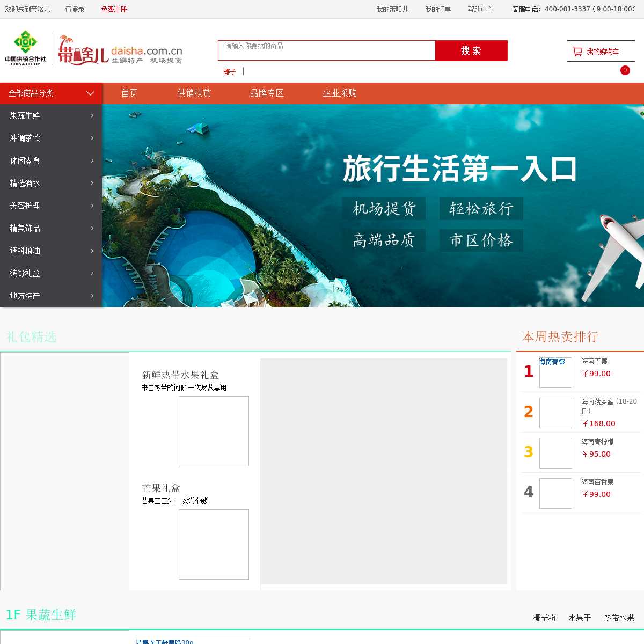
Task: Expand the 果蔬生鲜 category submenu
Action: coord(51,115)
